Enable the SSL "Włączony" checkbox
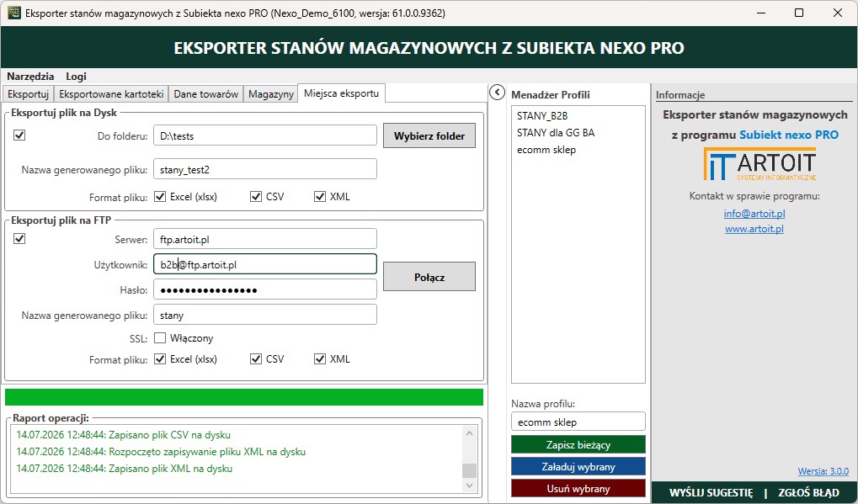This screenshot has height=504, width=858. pyautogui.click(x=160, y=337)
